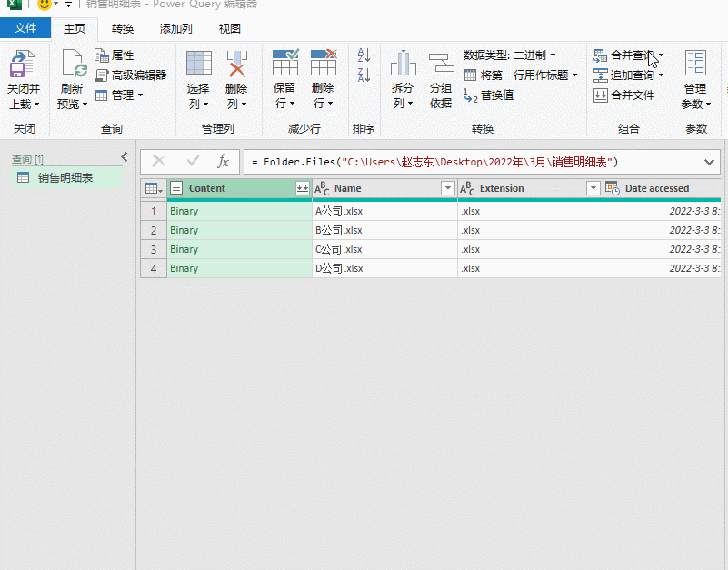Click the Group By (分组依据) icon
The height and width of the screenshot is (570, 728).
point(441,63)
